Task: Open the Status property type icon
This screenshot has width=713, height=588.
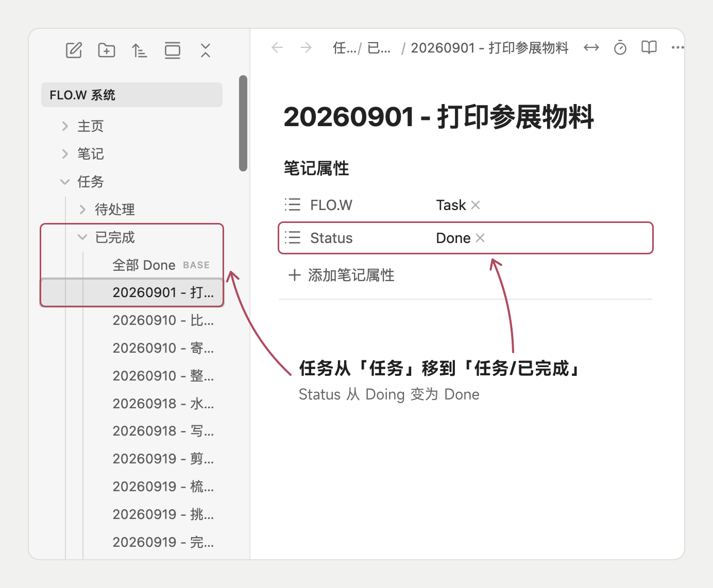Action: 293,238
